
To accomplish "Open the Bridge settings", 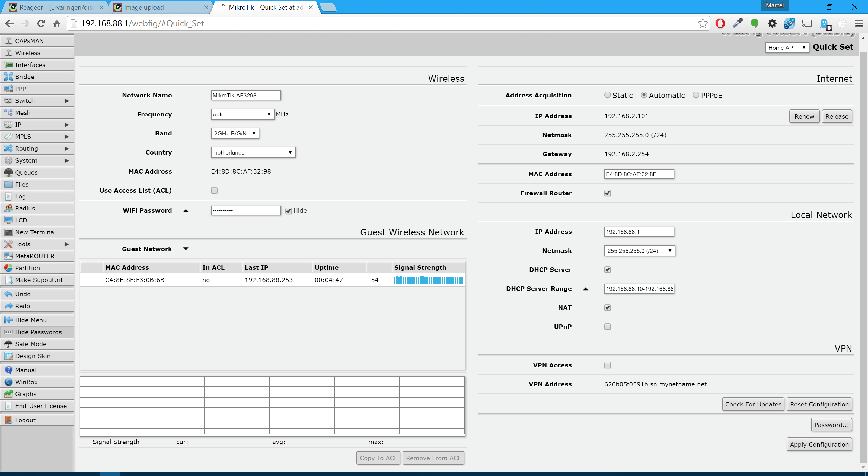I will 37,77.
